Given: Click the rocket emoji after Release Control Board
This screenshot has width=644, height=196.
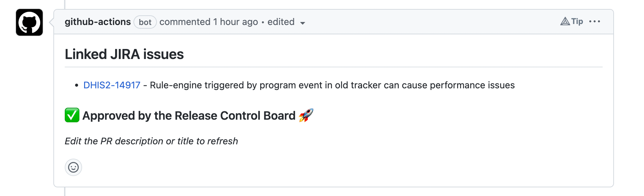Looking at the screenshot, I should click(306, 116).
